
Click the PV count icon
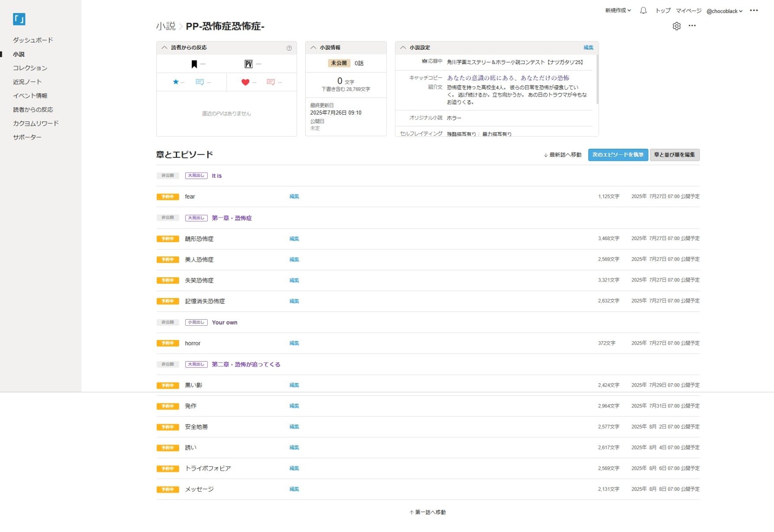click(x=248, y=64)
